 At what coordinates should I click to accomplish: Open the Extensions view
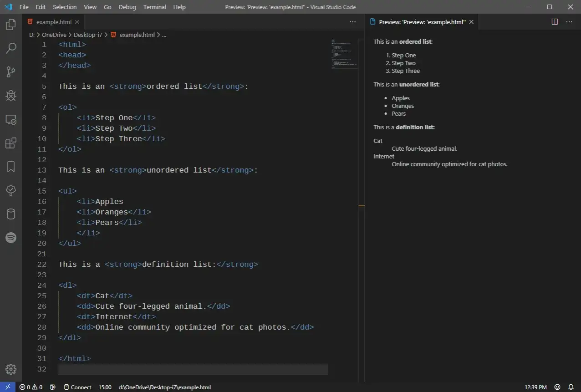pyautogui.click(x=11, y=143)
